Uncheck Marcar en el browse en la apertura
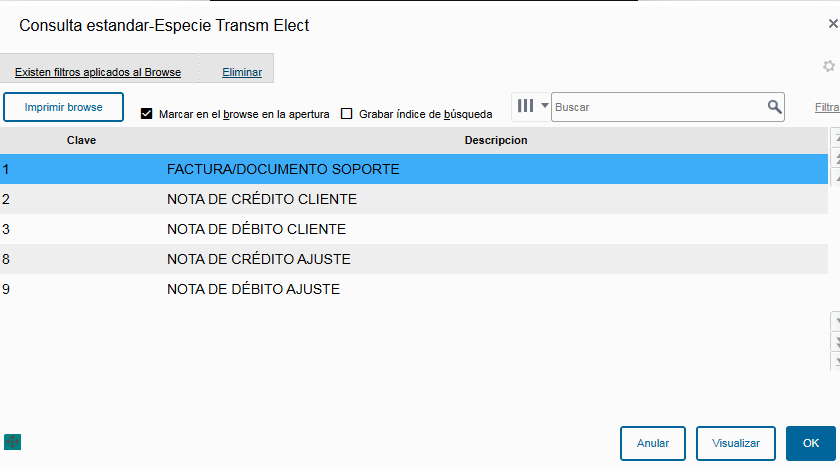Screen dimensions: 840x469 pyautogui.click(x=147, y=114)
